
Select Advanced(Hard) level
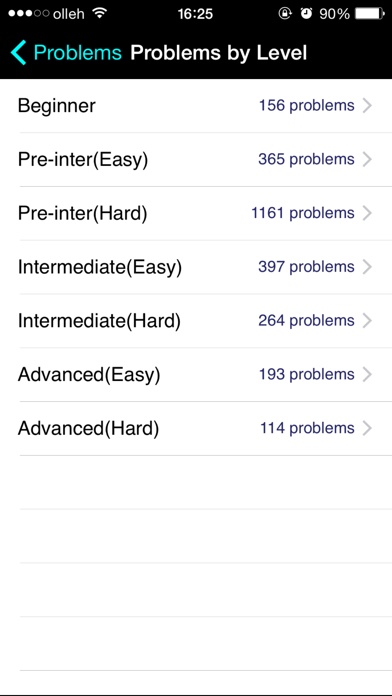tap(196, 429)
